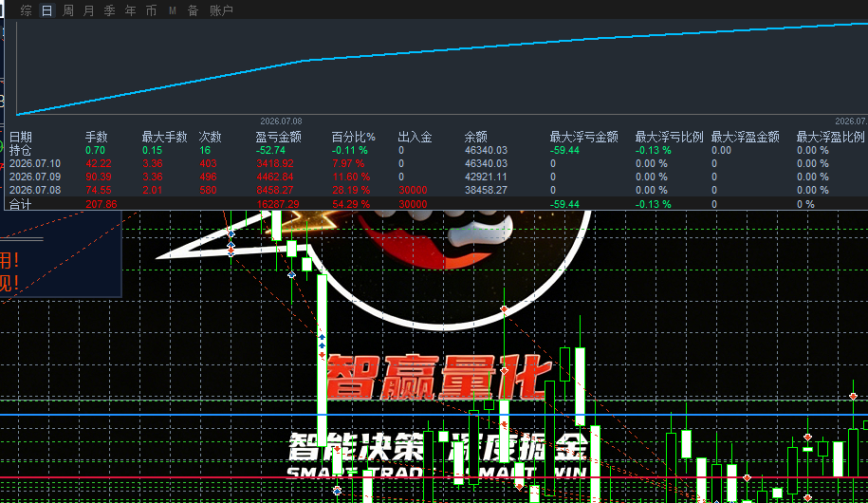Click the 3418.92 profit amount
This screenshot has height=503, width=868.
pos(274,163)
